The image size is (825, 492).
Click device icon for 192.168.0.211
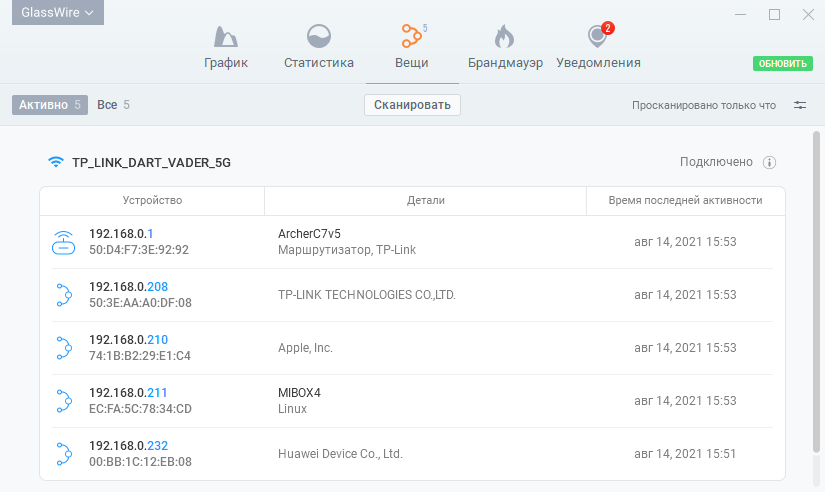[x=64, y=401]
